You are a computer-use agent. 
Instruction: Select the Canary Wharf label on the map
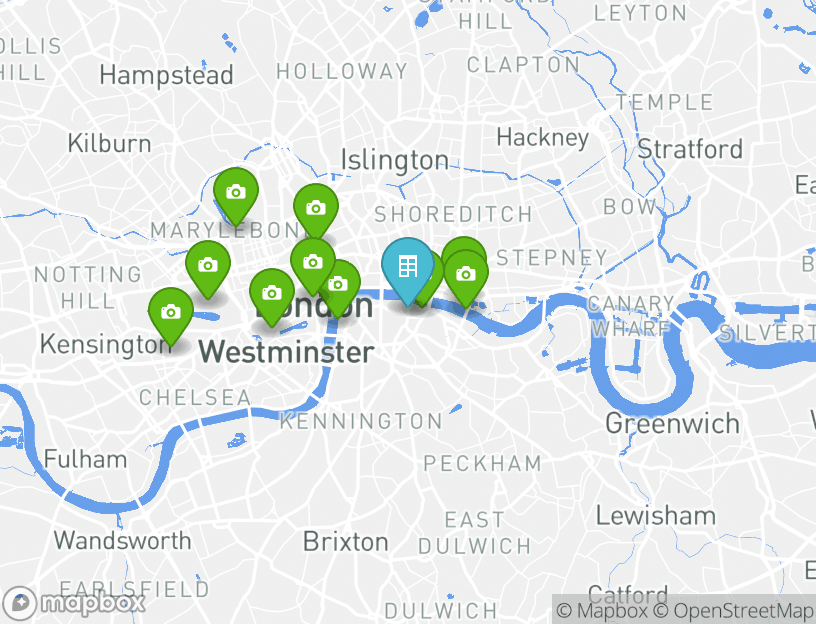pos(631,316)
